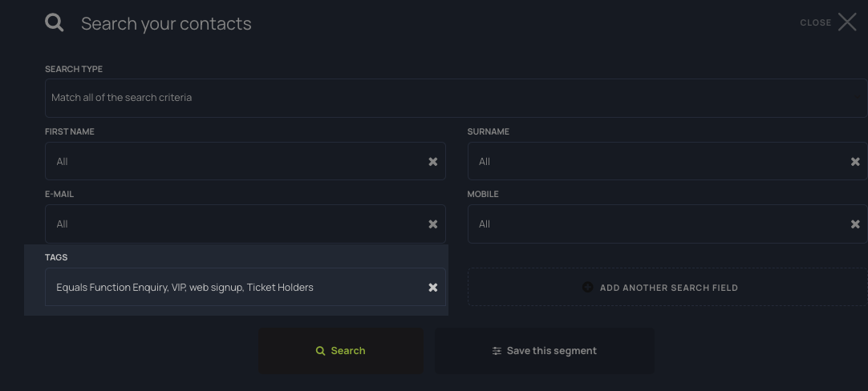The width and height of the screenshot is (868, 391).
Task: Click the large X close icon
Action: click(x=847, y=22)
